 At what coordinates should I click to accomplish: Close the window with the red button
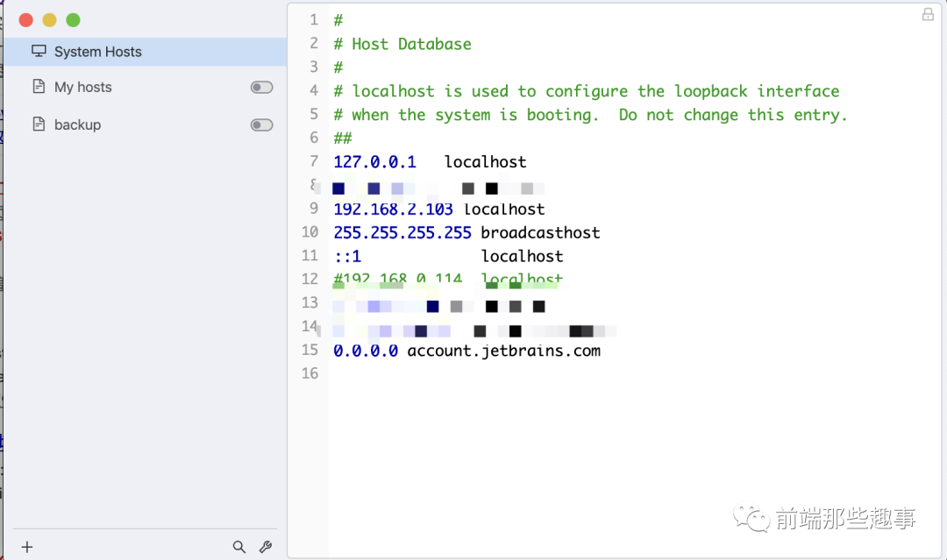(26, 20)
